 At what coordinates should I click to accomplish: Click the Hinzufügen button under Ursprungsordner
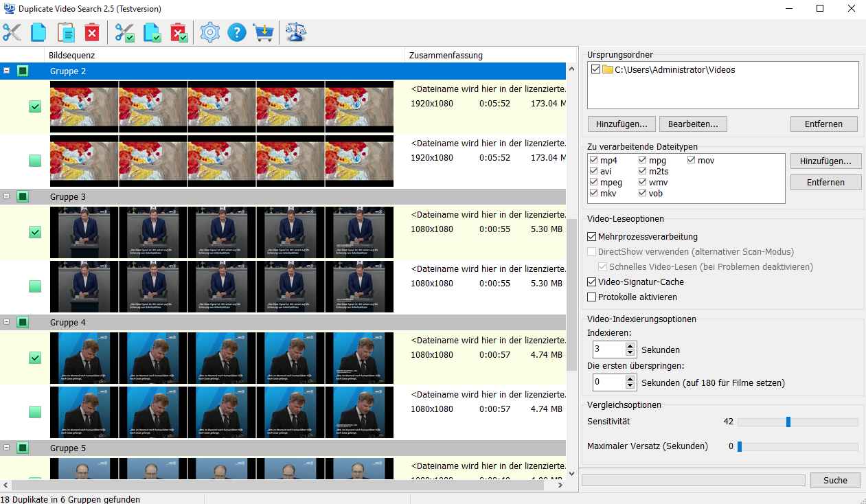[x=620, y=124]
